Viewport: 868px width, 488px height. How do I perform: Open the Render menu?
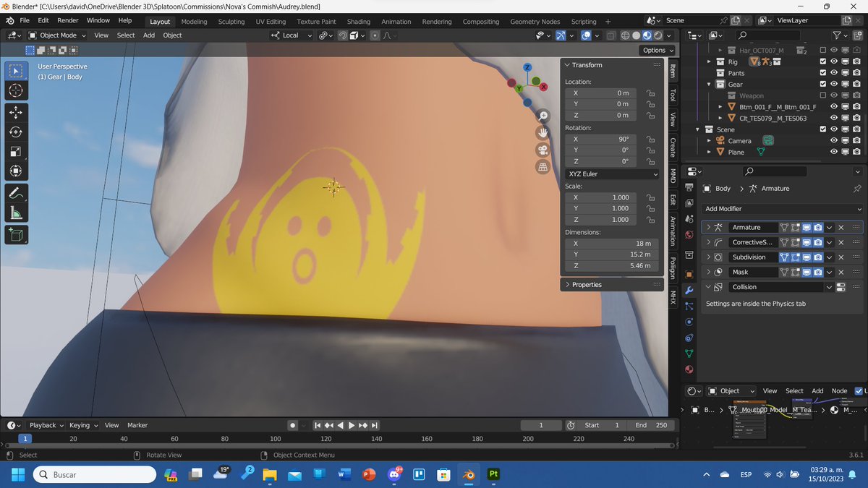[67, 21]
